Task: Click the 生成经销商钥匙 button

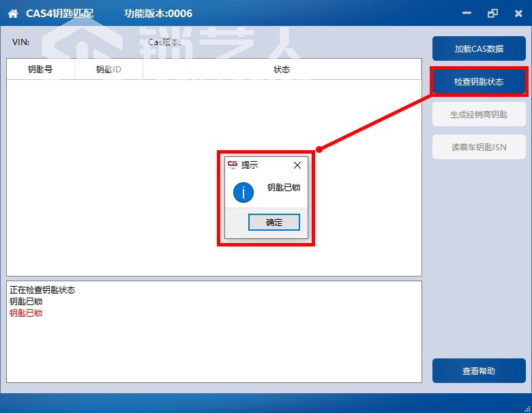Action: click(x=479, y=115)
